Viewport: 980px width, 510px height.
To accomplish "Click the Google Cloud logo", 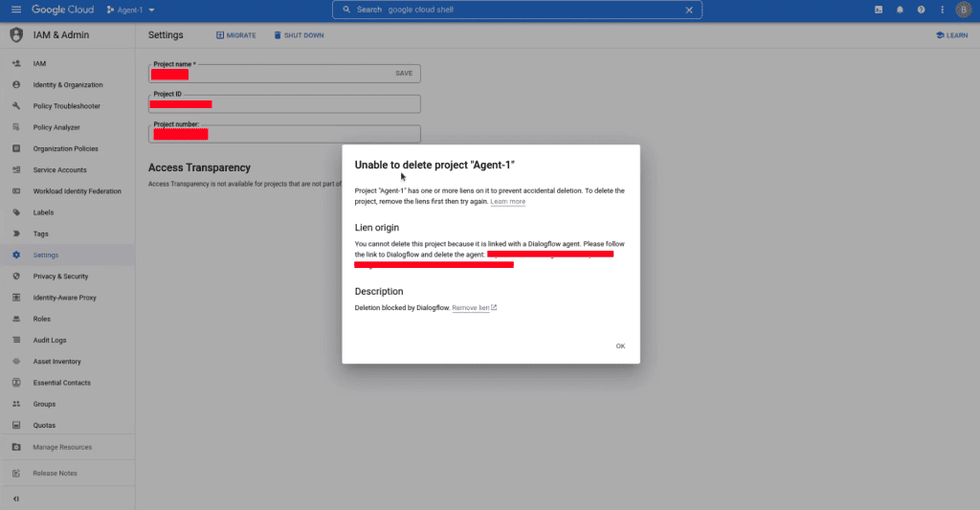I will [x=62, y=10].
